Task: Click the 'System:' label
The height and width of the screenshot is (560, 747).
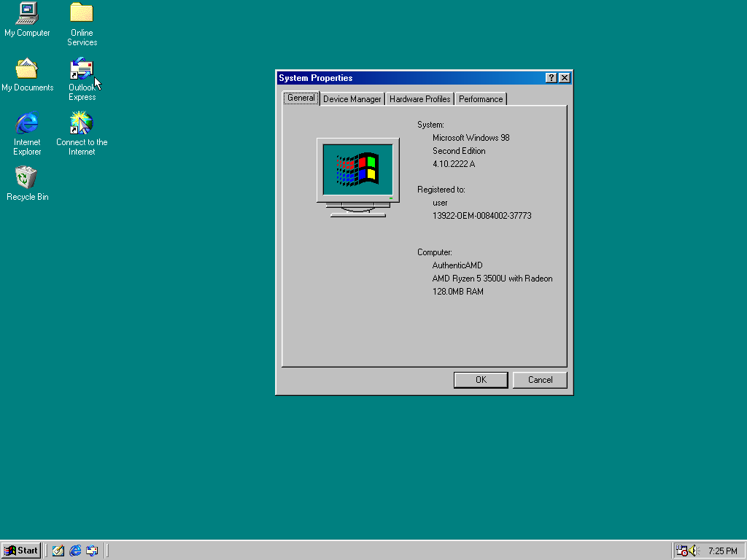Action: [x=430, y=125]
